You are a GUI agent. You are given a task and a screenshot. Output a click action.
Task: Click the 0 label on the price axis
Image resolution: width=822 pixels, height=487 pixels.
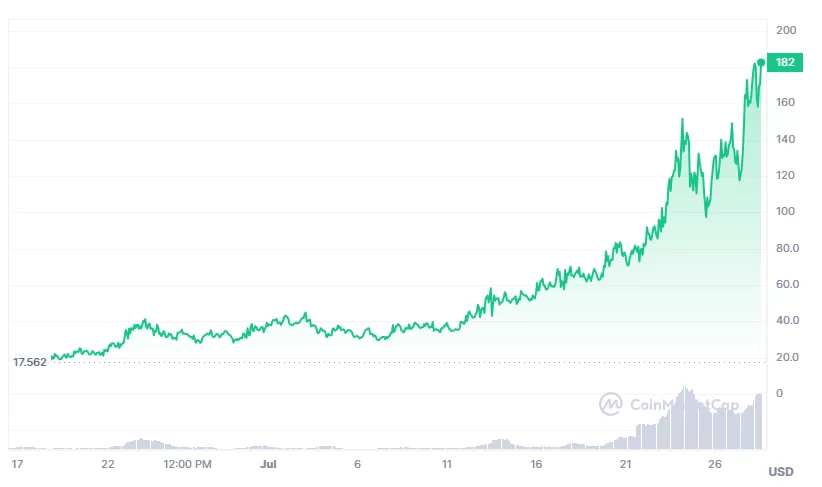click(x=779, y=393)
